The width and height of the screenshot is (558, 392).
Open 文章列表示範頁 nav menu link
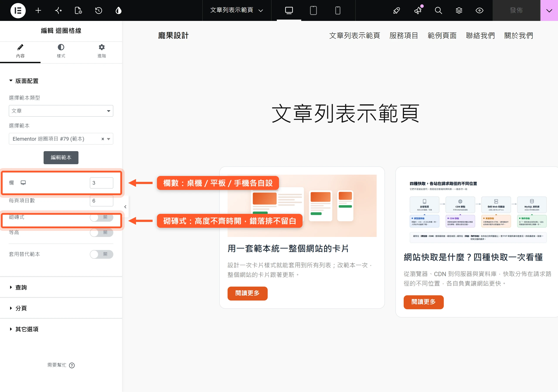(x=355, y=35)
